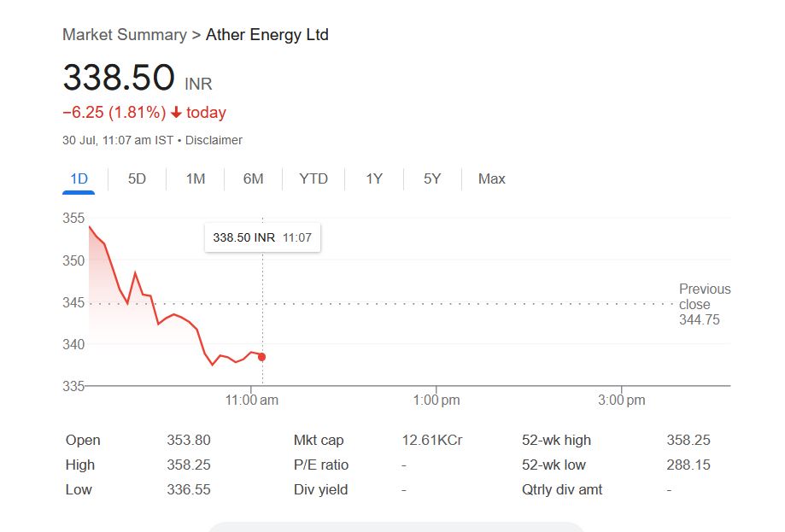Click the Market Summary breadcrumb

[x=125, y=35]
